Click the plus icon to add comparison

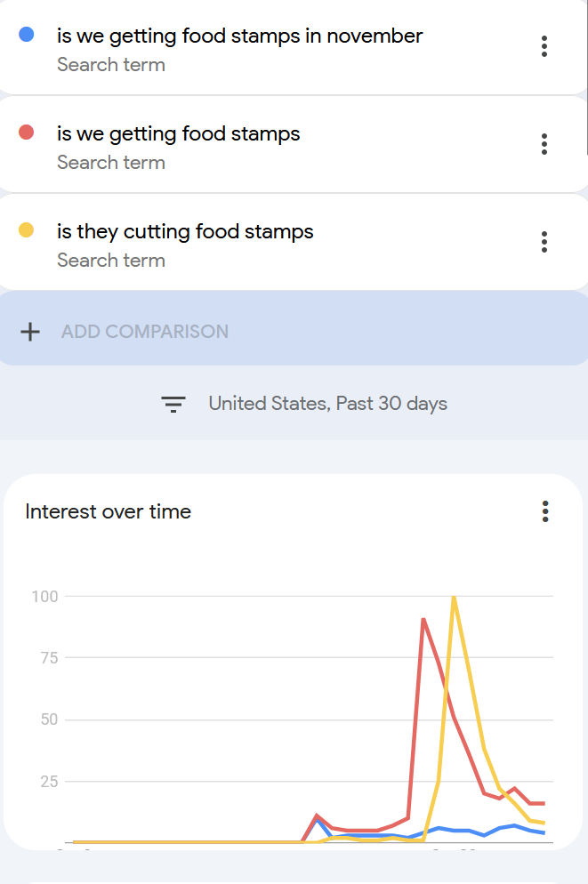point(30,332)
